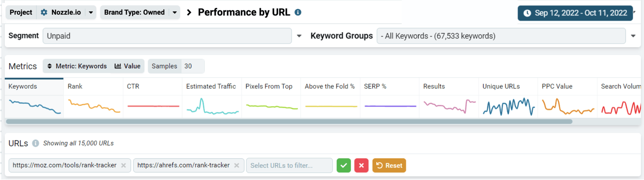
Task: Select the Estimated Traffic metric tab
Action: (x=212, y=98)
